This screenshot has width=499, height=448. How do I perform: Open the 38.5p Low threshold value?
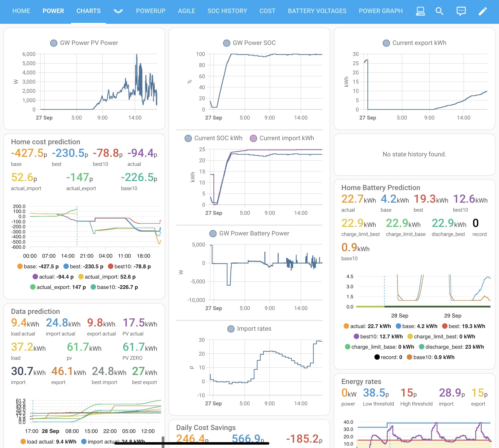[376, 393]
